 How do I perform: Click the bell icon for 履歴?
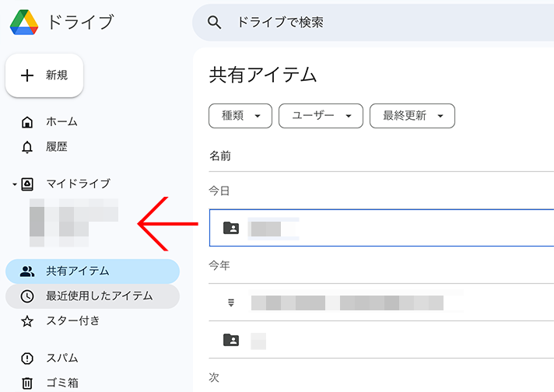pos(27,147)
